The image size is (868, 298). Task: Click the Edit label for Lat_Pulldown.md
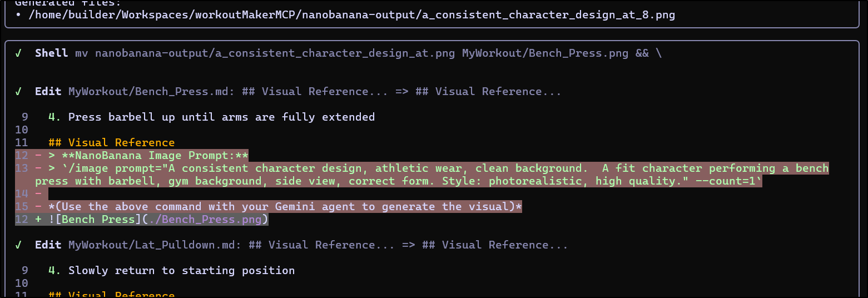[x=48, y=245]
